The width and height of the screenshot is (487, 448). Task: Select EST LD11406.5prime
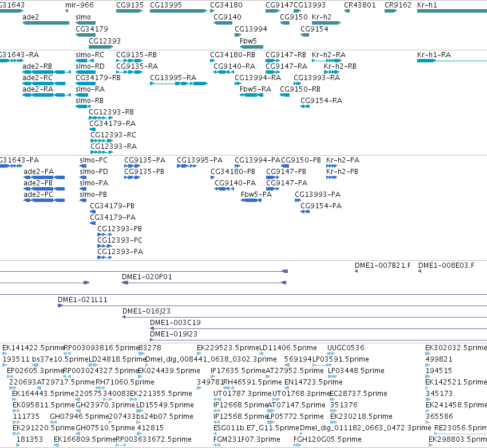pyautogui.click(x=288, y=348)
